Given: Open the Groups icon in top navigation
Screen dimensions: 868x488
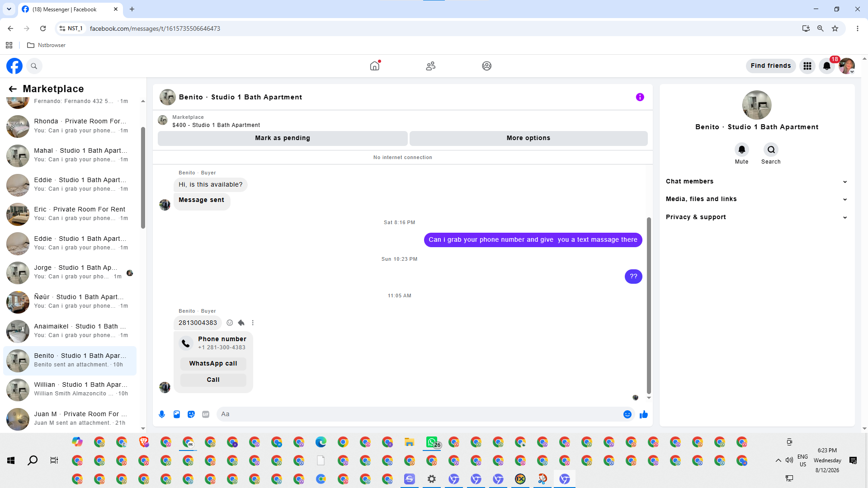Looking at the screenshot, I should point(487,66).
